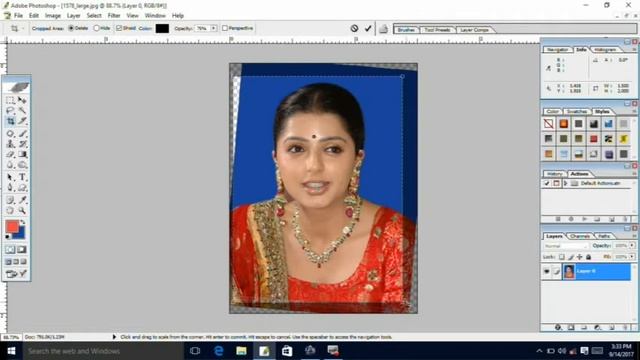Click the crop shield Color swatch

[x=162, y=28]
